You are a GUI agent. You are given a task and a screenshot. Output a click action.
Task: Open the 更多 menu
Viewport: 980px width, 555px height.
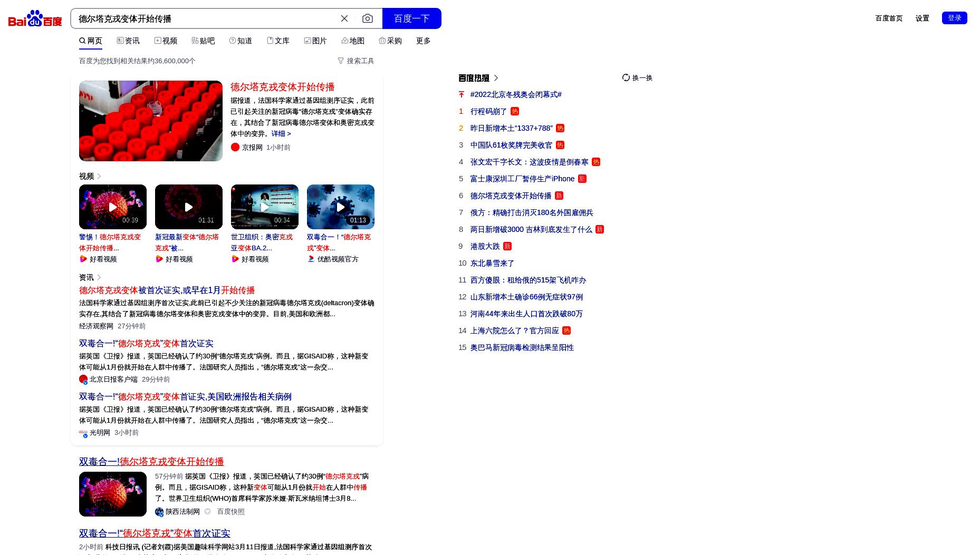coord(423,41)
